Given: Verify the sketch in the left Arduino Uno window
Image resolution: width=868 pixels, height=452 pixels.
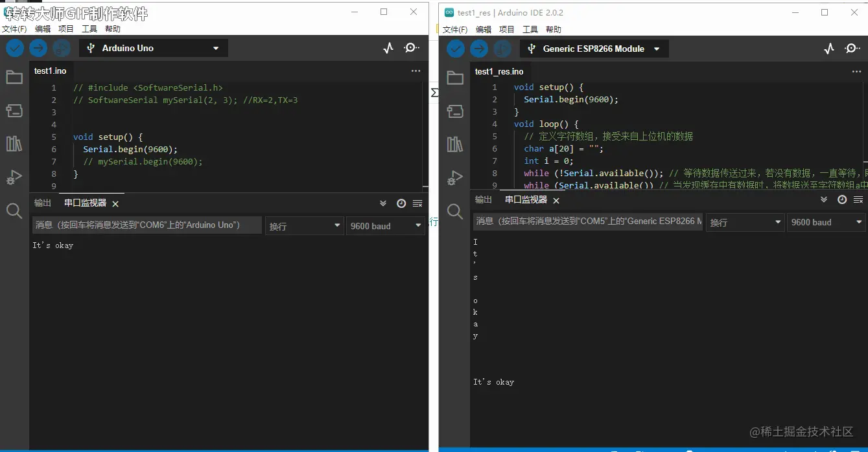Looking at the screenshot, I should coord(15,48).
